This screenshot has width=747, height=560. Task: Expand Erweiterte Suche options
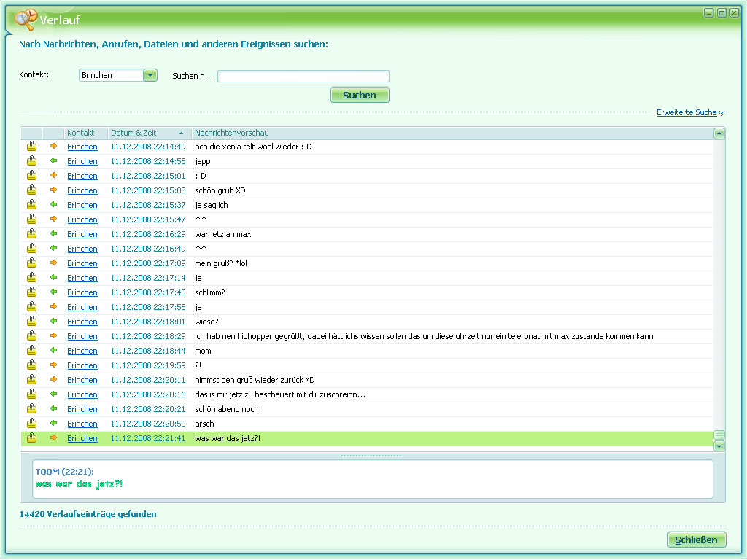point(690,112)
